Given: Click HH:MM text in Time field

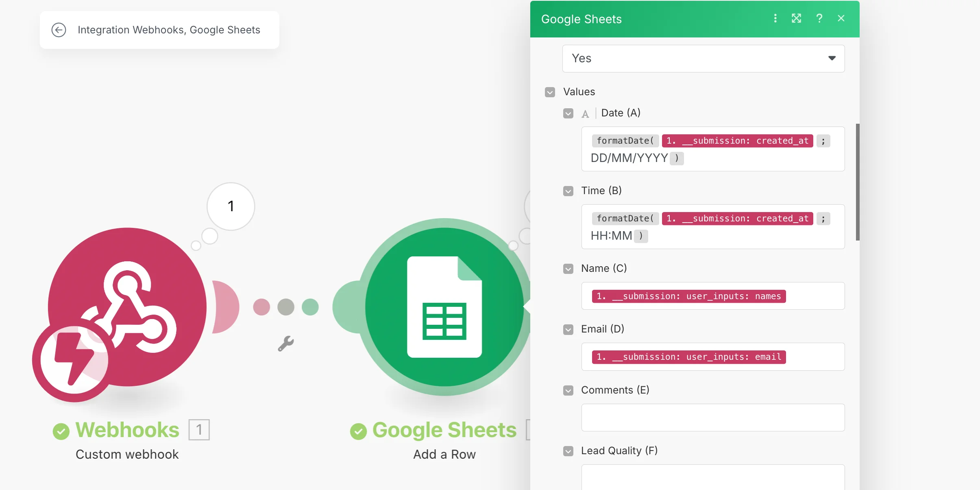Looking at the screenshot, I should point(611,236).
